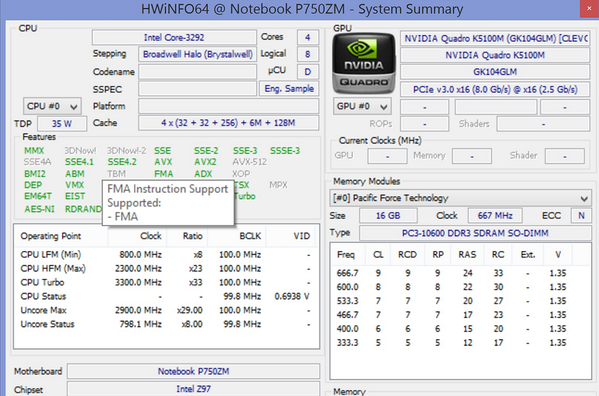Click the Eng. Sample field
This screenshot has width=599, height=396.
(289, 89)
